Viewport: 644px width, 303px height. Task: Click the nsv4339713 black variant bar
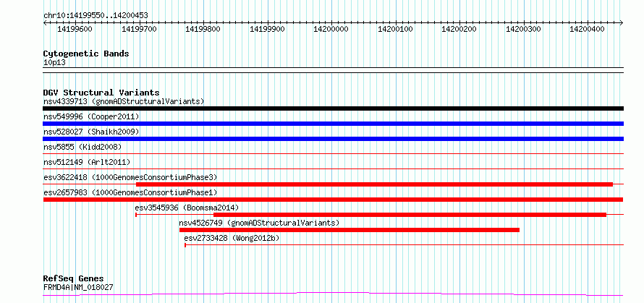(x=333, y=108)
